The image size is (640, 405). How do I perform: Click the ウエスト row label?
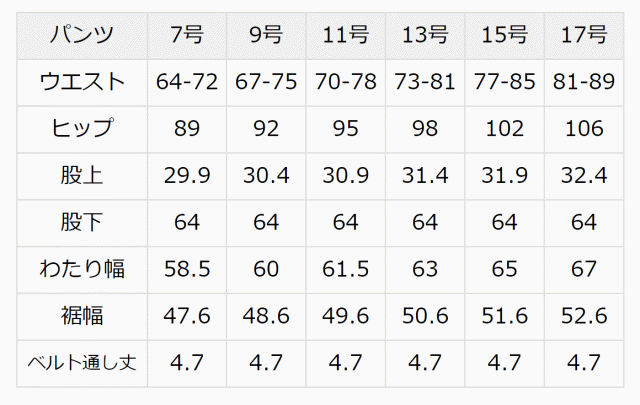[81, 82]
